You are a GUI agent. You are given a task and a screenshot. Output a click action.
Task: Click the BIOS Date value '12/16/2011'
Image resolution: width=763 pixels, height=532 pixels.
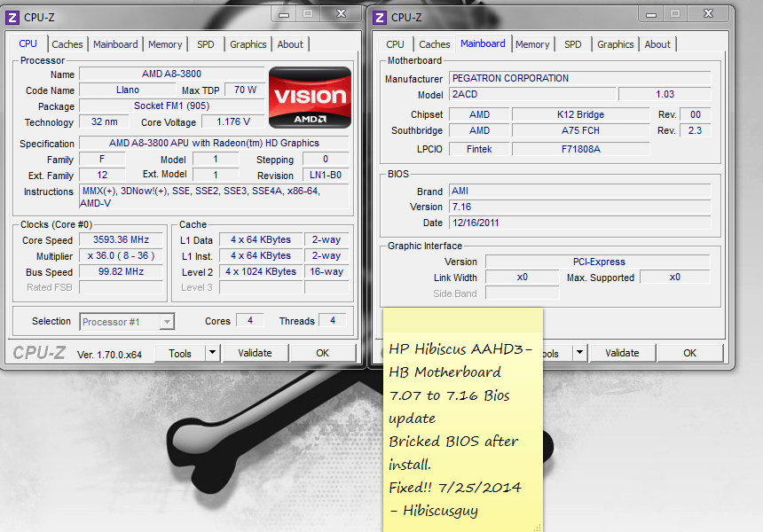point(580,223)
